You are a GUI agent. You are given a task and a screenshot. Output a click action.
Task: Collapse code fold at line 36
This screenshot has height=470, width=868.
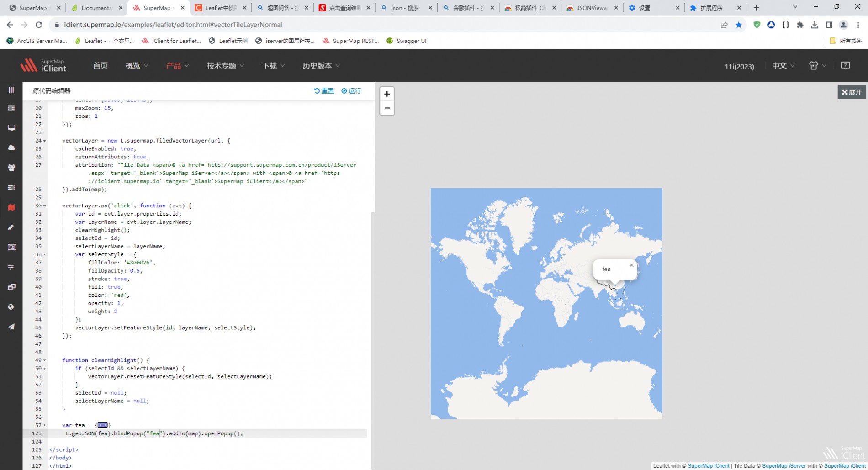click(x=44, y=254)
